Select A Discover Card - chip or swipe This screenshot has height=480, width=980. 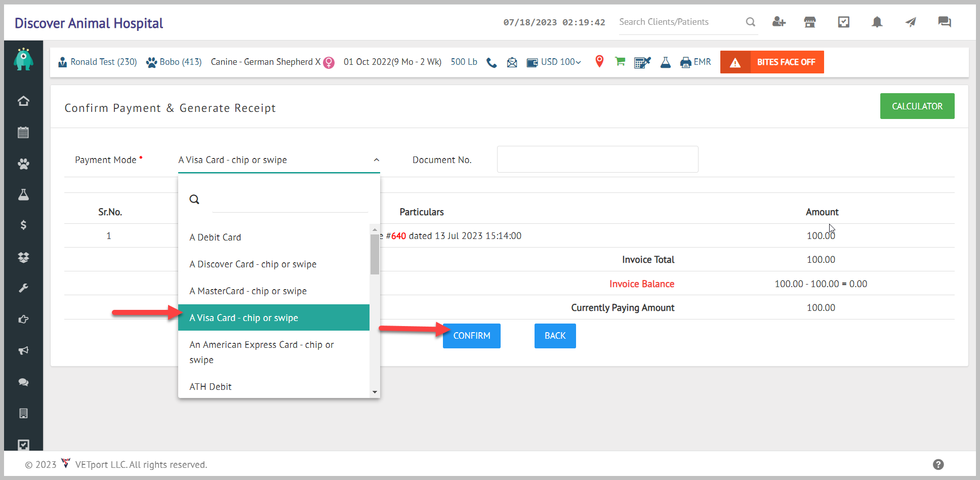(x=274, y=264)
